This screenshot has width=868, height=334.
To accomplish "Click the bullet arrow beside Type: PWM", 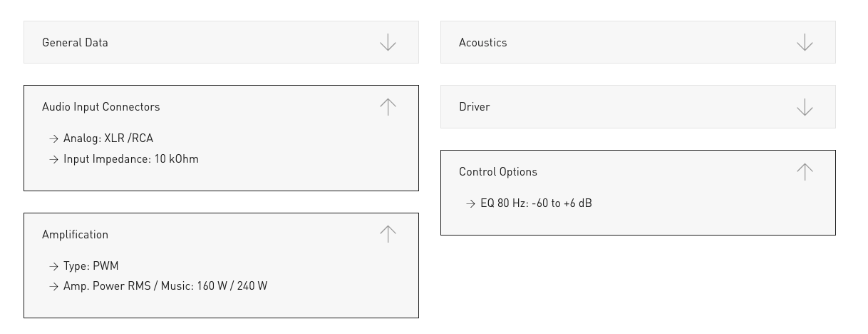I will (x=53, y=266).
